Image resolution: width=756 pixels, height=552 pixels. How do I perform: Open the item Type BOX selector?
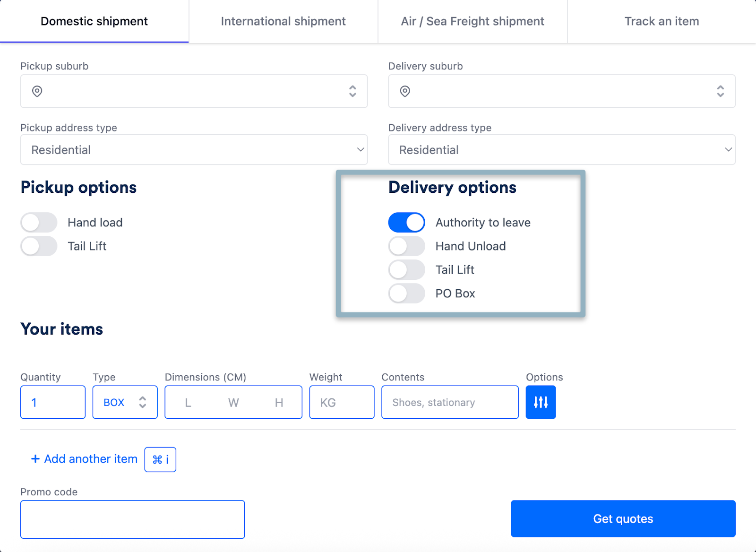tap(124, 402)
